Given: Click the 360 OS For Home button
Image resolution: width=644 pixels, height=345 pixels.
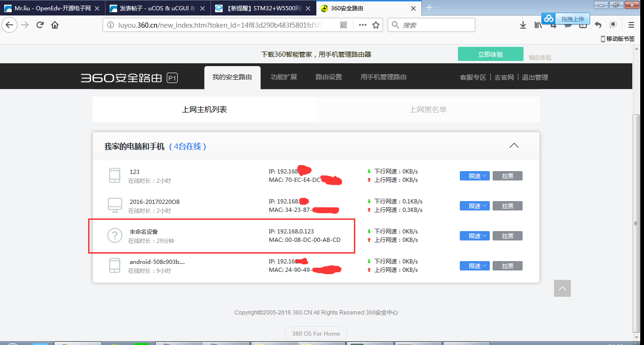Looking at the screenshot, I should [x=316, y=333].
